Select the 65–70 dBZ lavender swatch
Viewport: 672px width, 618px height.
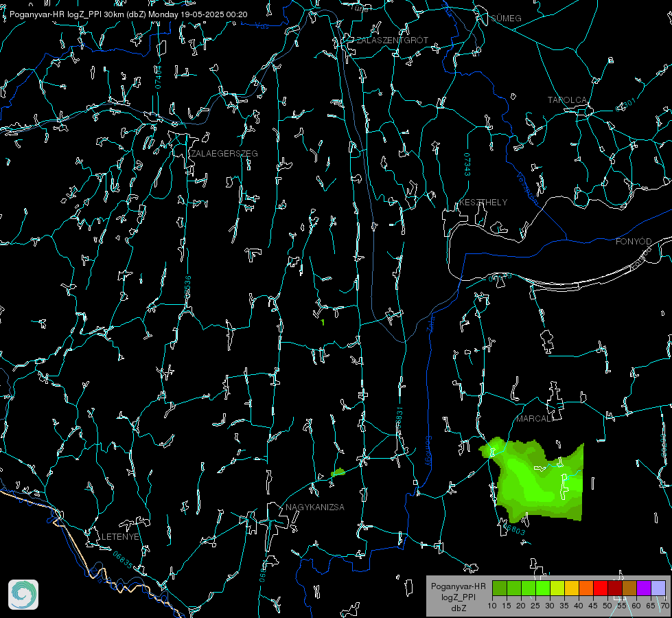pos(658,588)
